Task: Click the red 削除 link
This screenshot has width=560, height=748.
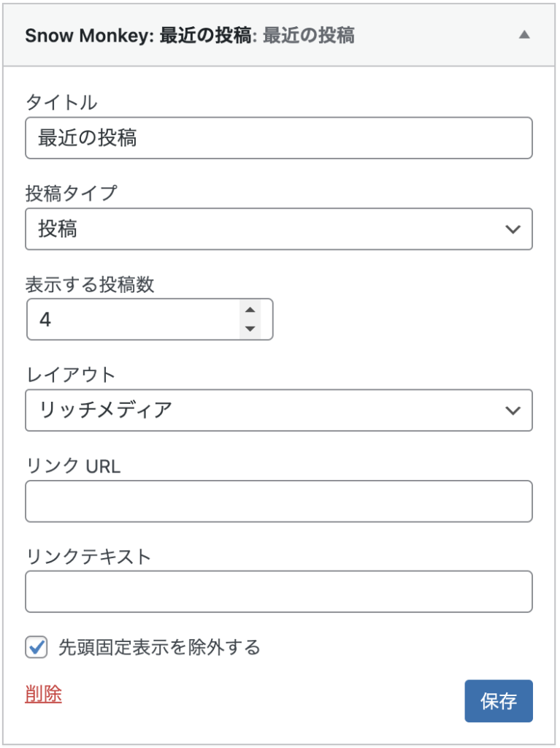Action: coord(43,694)
